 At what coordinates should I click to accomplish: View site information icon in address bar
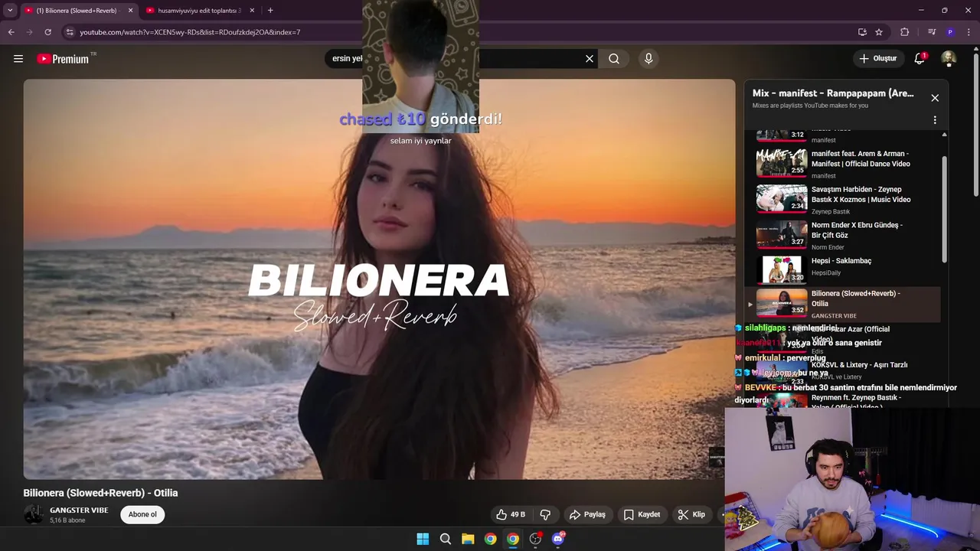click(x=70, y=32)
